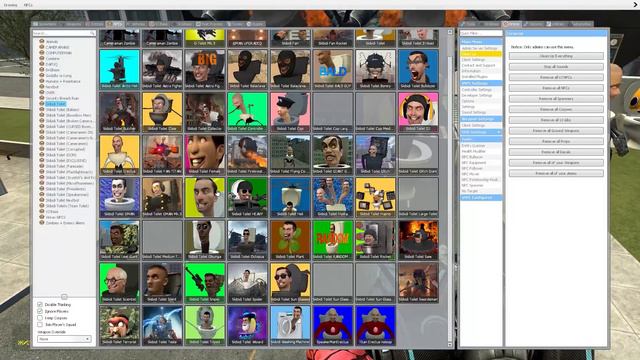Image resolution: width=640 pixels, height=360 pixels.
Task: Select the Animals category in the tree
Action: click(x=52, y=42)
